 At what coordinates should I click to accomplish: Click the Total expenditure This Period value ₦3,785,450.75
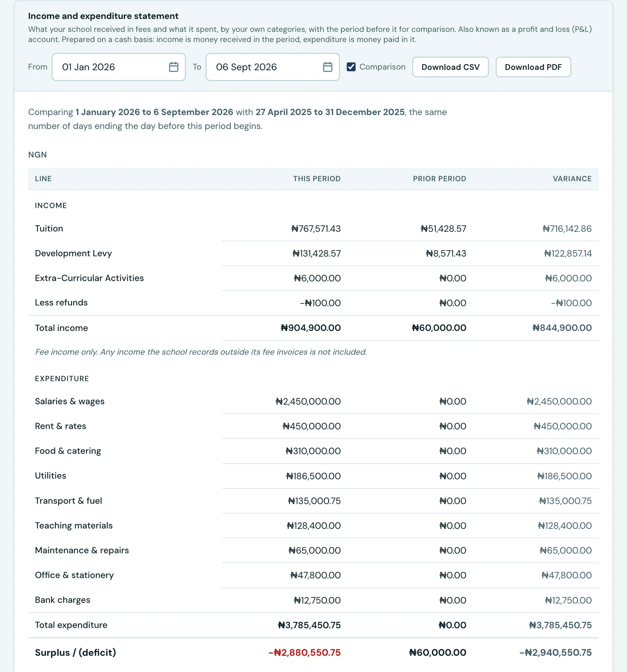pyautogui.click(x=309, y=625)
